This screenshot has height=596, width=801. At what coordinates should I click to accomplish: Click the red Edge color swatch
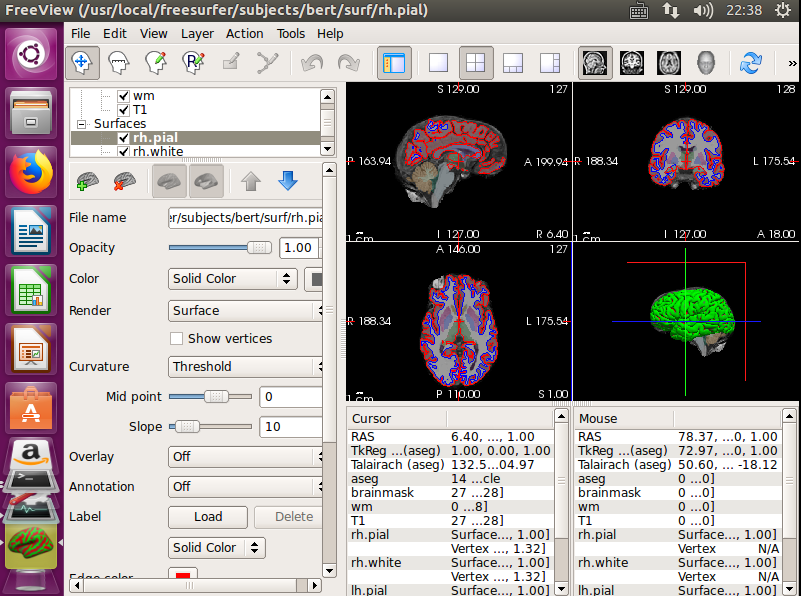[x=183, y=574]
